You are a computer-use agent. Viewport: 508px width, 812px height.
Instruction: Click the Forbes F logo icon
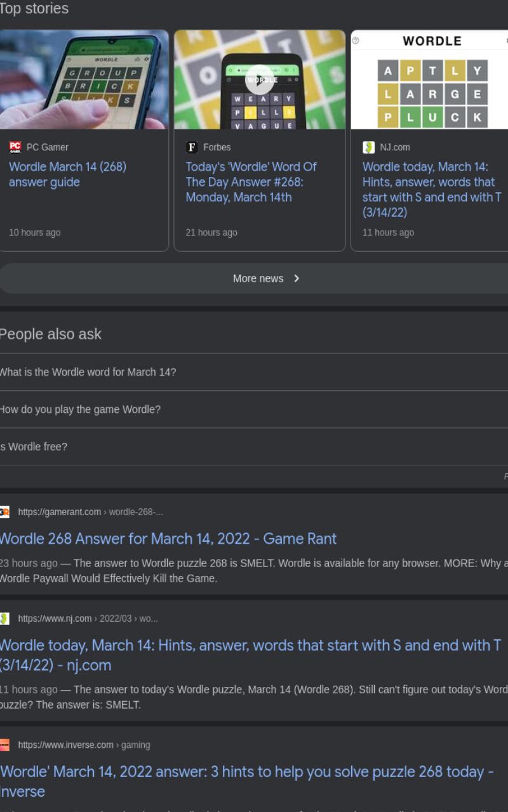coord(192,147)
